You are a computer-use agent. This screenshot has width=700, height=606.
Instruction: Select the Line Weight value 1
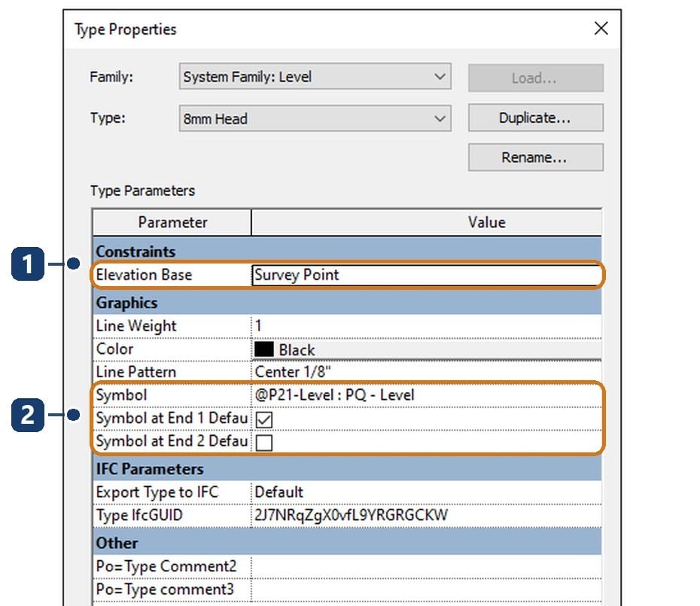426,326
